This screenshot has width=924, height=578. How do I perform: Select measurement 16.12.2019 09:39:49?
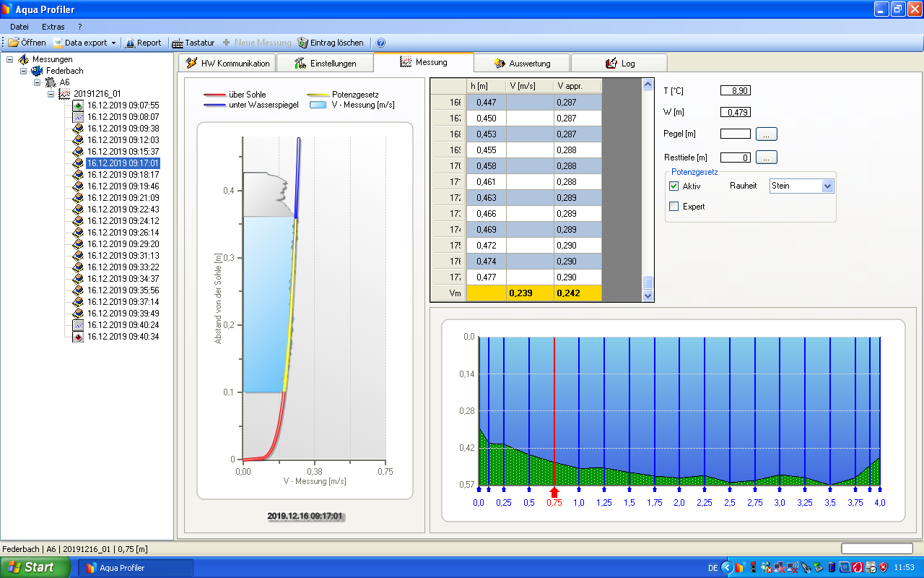click(123, 314)
